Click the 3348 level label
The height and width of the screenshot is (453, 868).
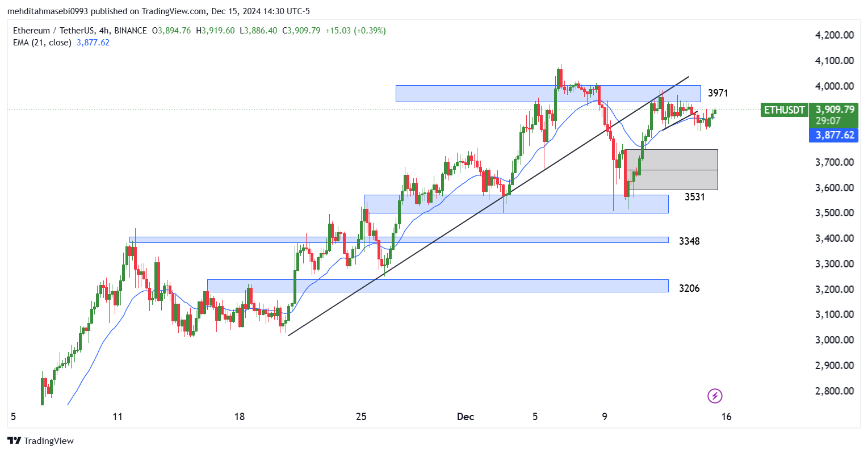tap(689, 241)
